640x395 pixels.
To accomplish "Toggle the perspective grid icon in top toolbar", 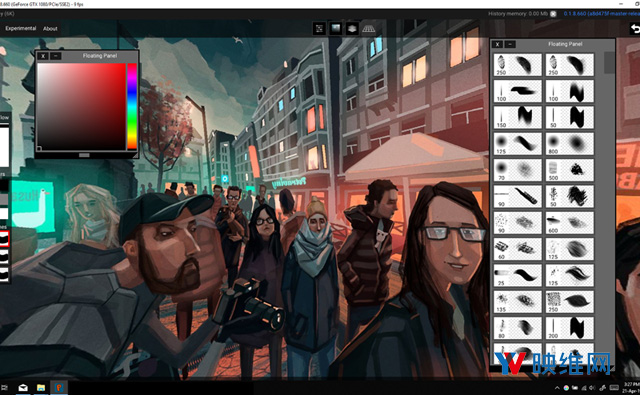I will 369,29.
